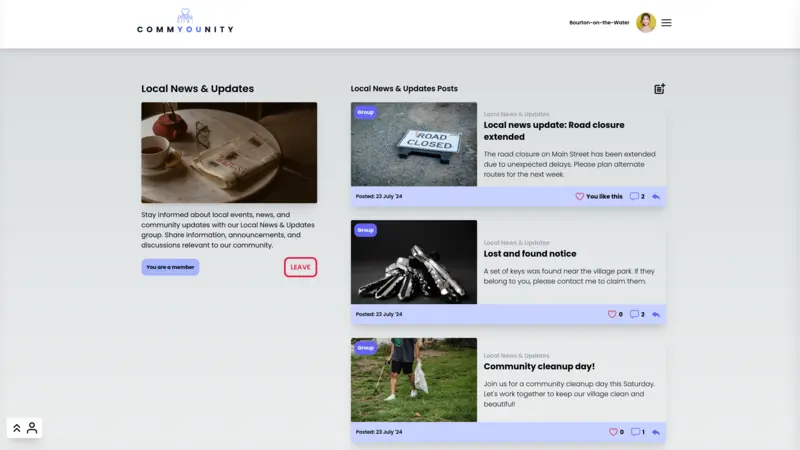Click the Bourton-on-the-Water location label
800x450 pixels.
click(599, 22)
